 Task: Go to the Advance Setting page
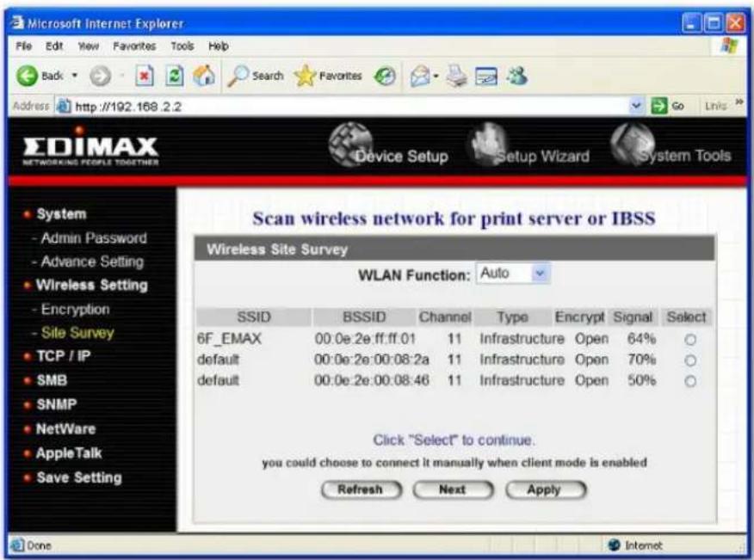tap(92, 262)
